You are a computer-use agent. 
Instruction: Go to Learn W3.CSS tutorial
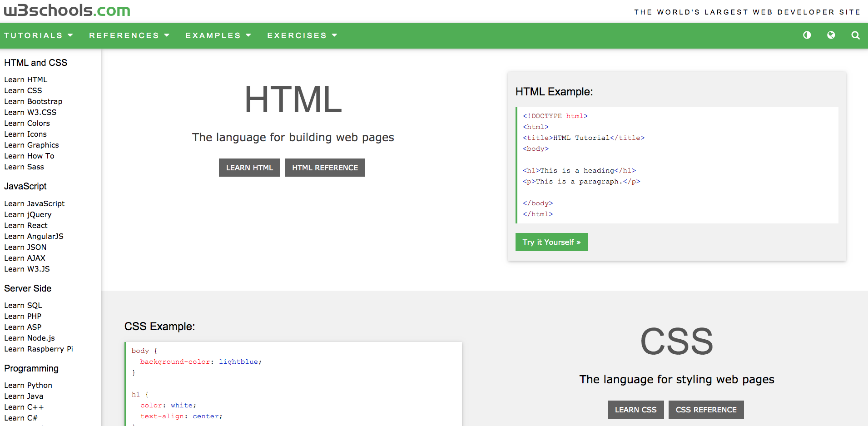point(30,112)
